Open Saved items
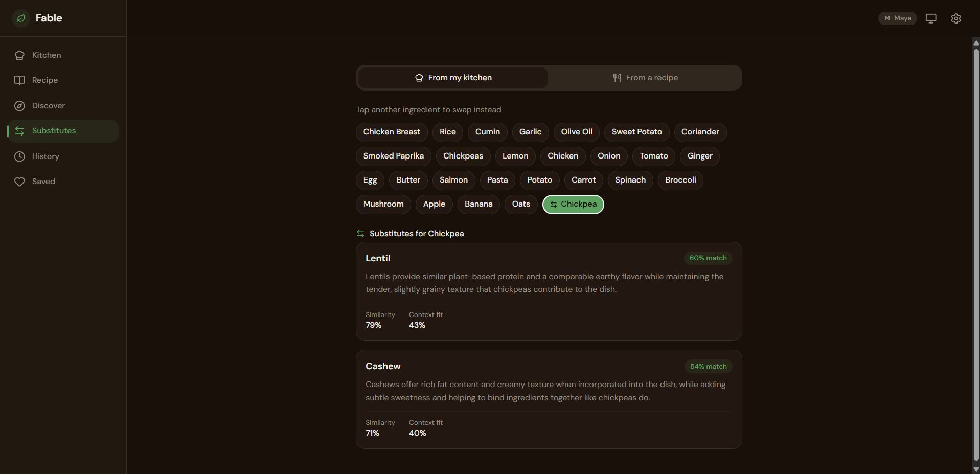The height and width of the screenshot is (474, 980). pos(63,182)
